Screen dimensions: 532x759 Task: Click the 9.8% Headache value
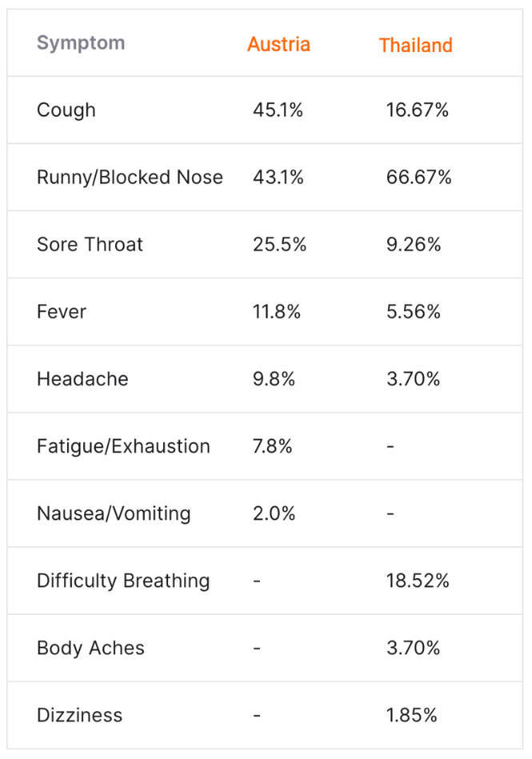tap(274, 379)
